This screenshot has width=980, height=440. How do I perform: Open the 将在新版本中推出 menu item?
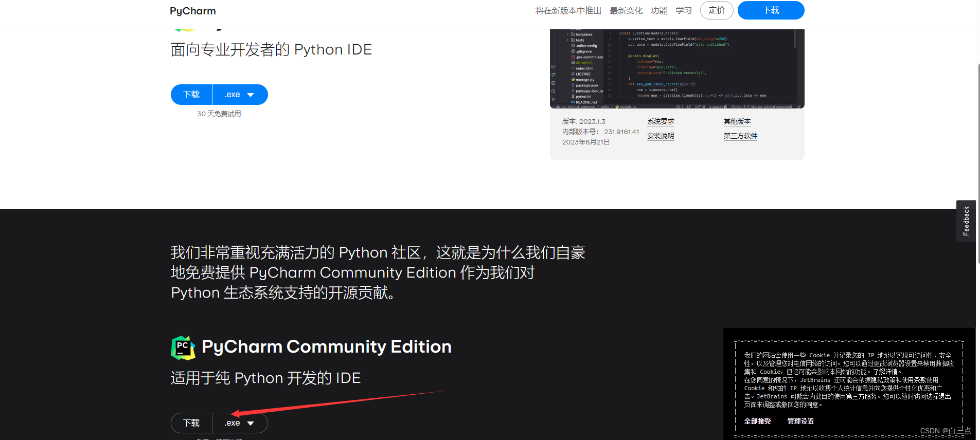[x=568, y=10]
